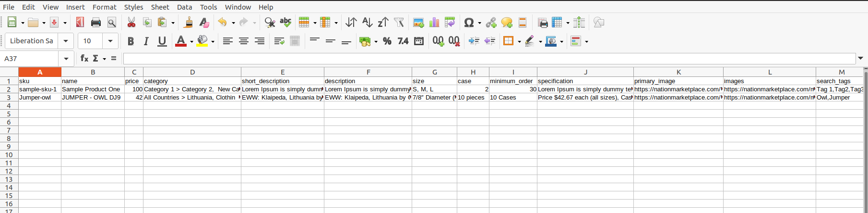Click the Clone Formatting paintbrush
The height and width of the screenshot is (213, 868).
point(189,23)
